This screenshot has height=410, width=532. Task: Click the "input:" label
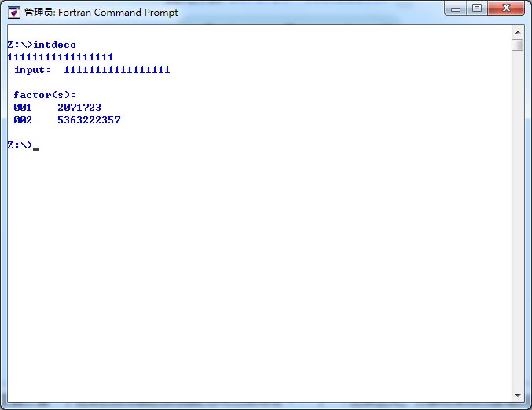tap(32, 70)
